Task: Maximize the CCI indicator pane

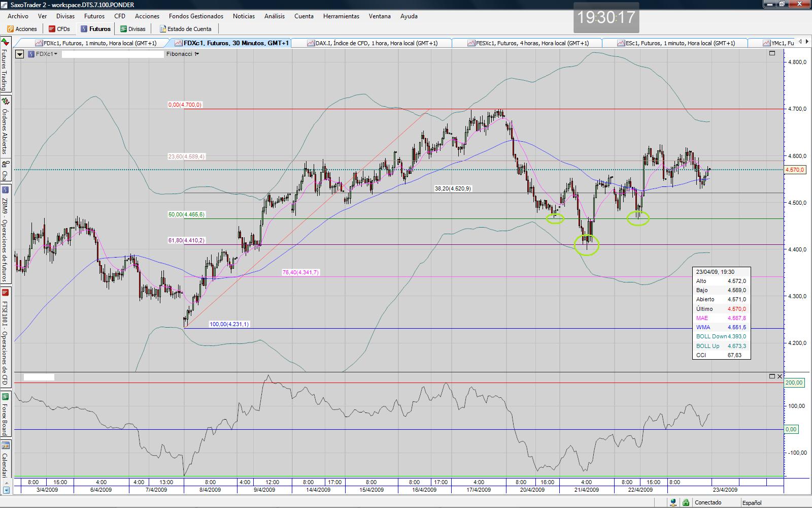Action: tap(772, 376)
